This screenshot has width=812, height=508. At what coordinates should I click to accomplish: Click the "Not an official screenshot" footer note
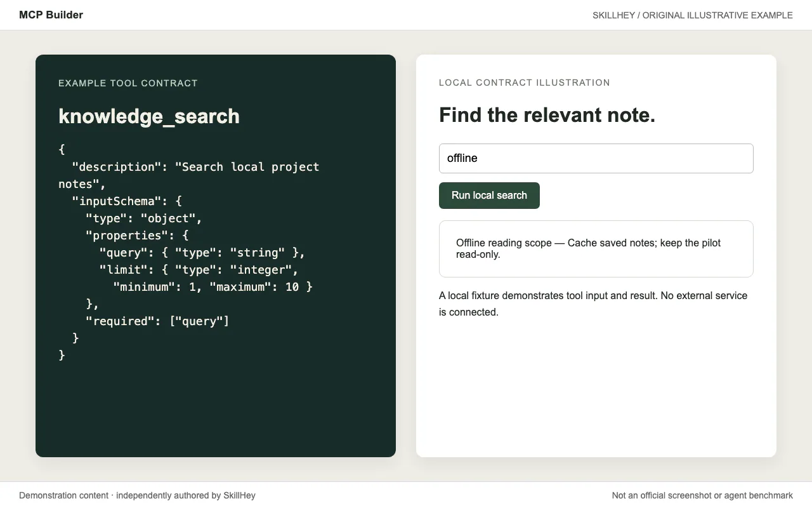(702, 495)
